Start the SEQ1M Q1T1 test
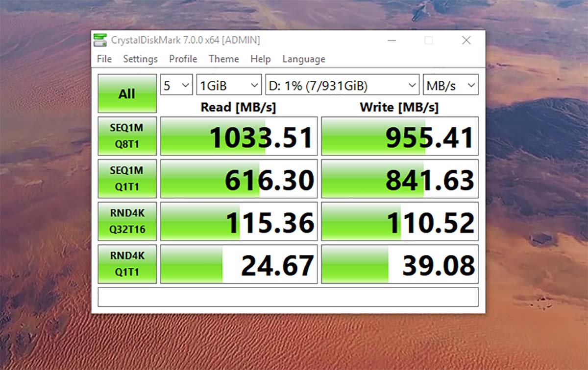Image resolution: width=588 pixels, height=370 pixels. (x=127, y=179)
